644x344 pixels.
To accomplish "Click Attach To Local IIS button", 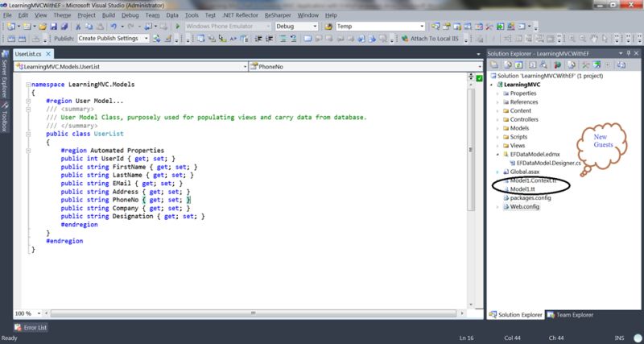I will pyautogui.click(x=430, y=38).
